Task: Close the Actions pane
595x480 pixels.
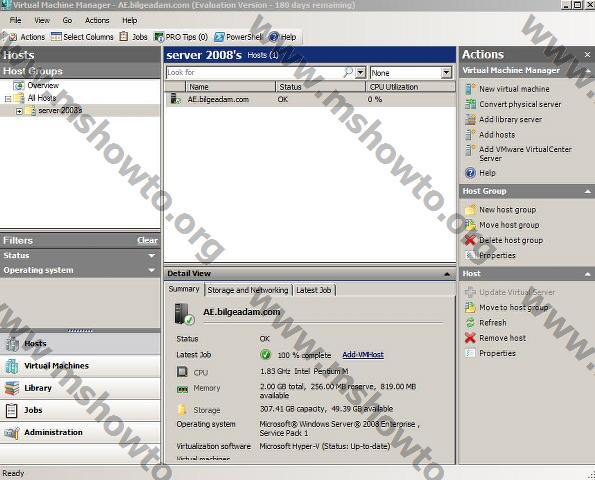Action: point(587,55)
